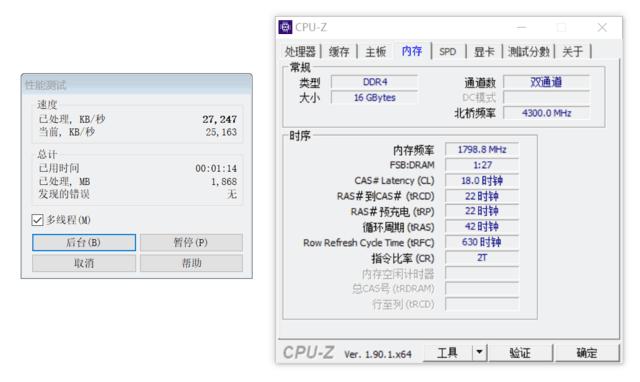Toggle the 多线程(M) checkbox
The height and width of the screenshot is (382, 640).
tap(37, 220)
